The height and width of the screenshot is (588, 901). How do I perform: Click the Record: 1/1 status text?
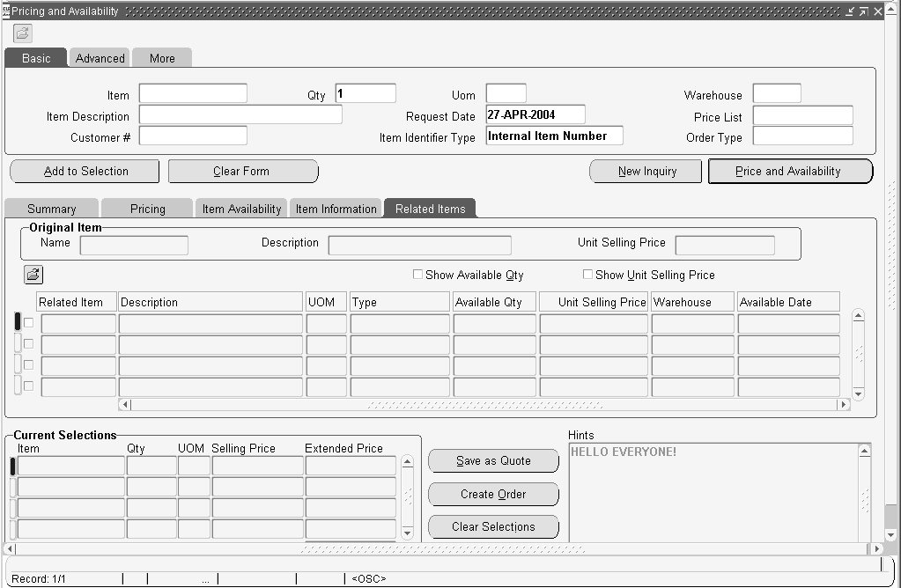[x=39, y=579]
